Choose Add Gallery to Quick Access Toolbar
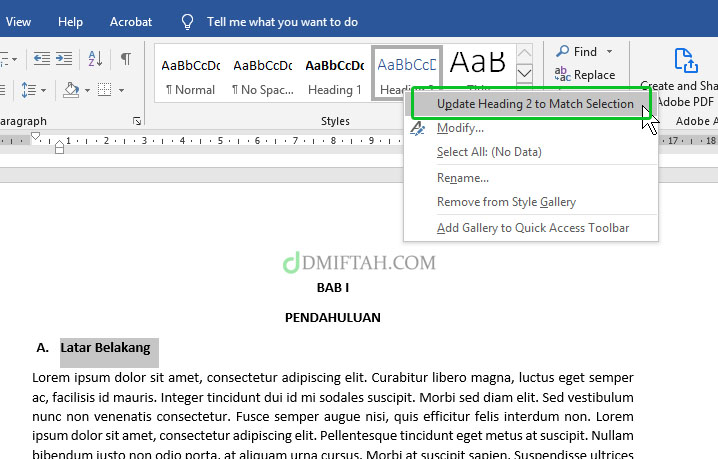This screenshot has height=459, width=718. click(x=533, y=228)
